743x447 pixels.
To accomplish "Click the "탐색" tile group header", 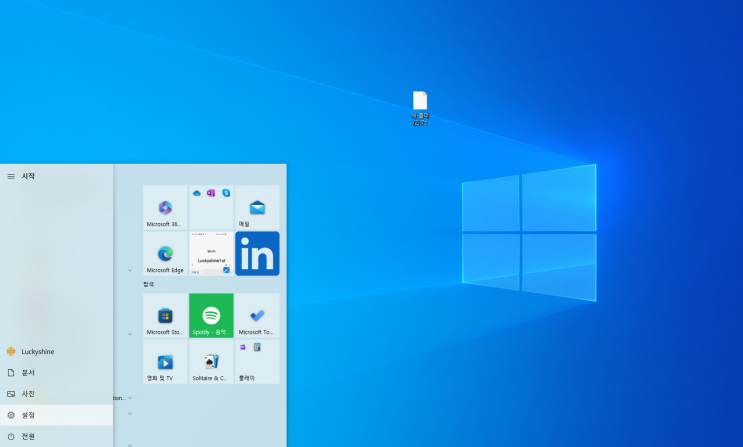I will point(149,284).
